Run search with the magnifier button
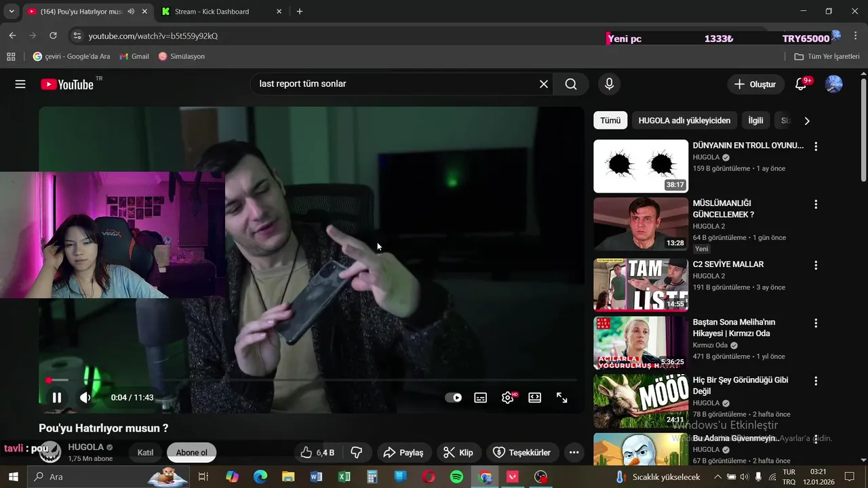 tap(571, 84)
